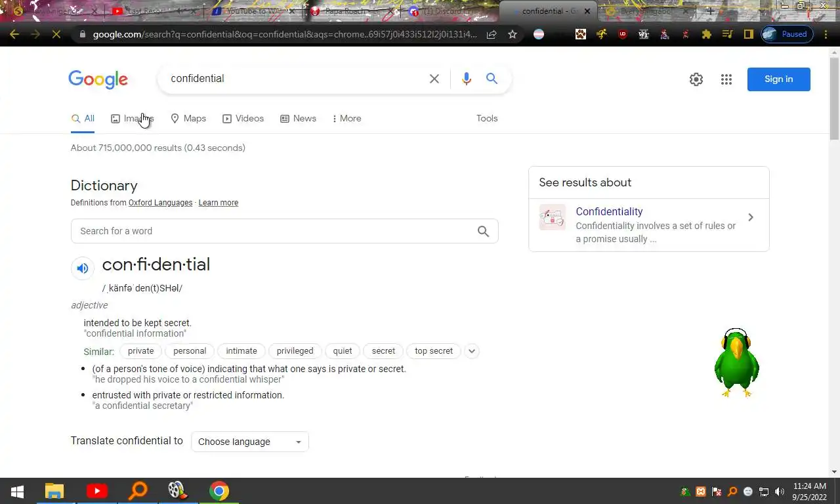
Task: Open the Oxford Languages link
Action: click(x=160, y=203)
